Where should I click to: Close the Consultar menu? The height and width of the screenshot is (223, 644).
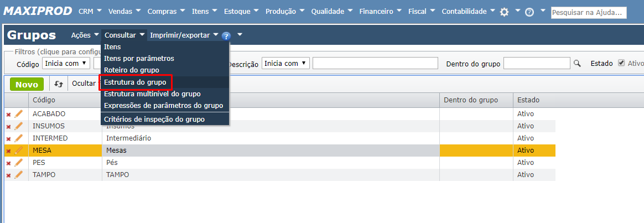[x=124, y=35]
